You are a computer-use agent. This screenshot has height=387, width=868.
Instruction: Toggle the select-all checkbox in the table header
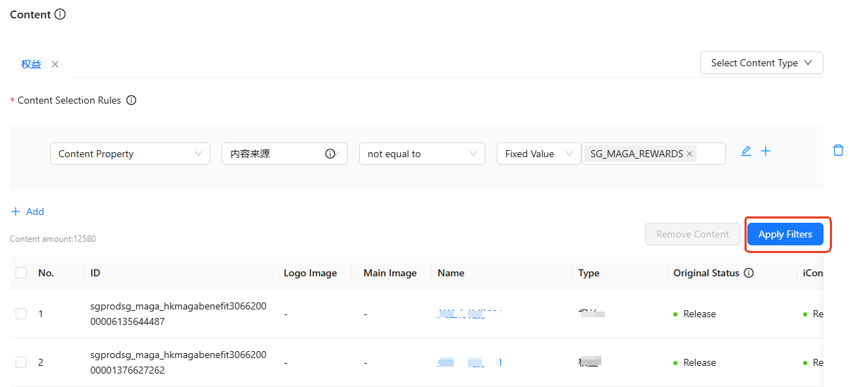[x=21, y=273]
